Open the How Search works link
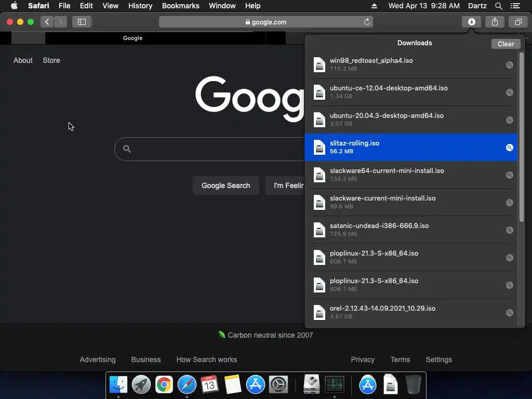This screenshot has width=532, height=399. (x=206, y=360)
